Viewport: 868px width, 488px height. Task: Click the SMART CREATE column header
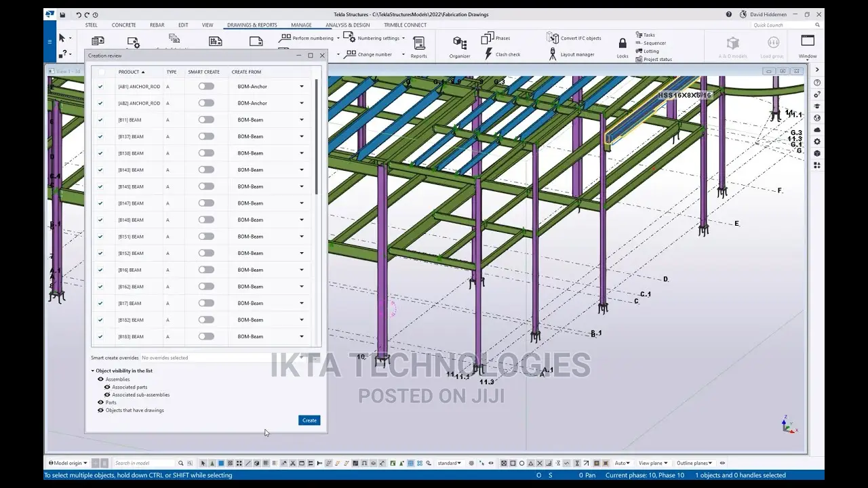tap(203, 72)
